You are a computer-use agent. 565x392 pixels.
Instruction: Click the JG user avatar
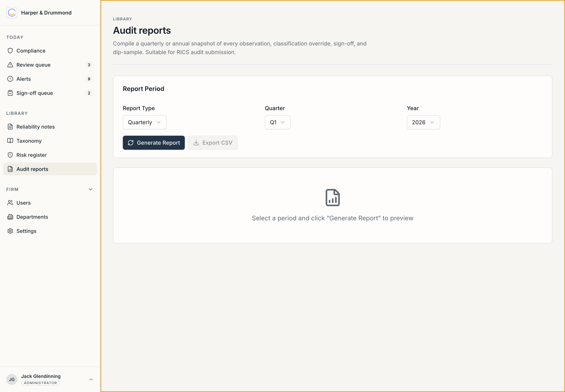point(12,379)
